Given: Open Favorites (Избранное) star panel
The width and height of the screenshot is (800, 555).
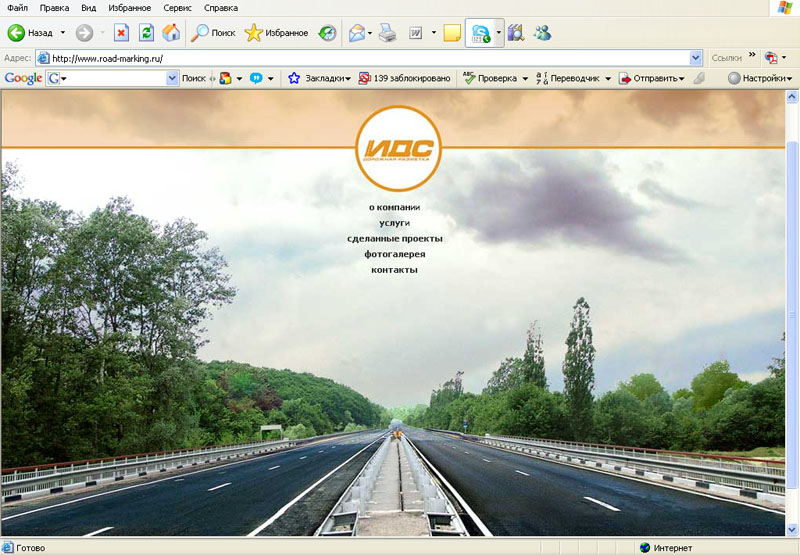Looking at the screenshot, I should pos(276,33).
